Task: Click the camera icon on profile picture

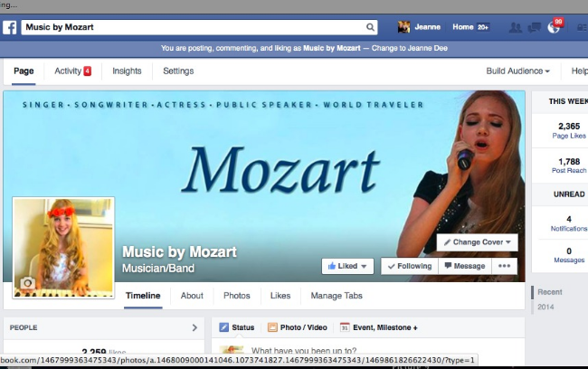Action: [x=28, y=283]
